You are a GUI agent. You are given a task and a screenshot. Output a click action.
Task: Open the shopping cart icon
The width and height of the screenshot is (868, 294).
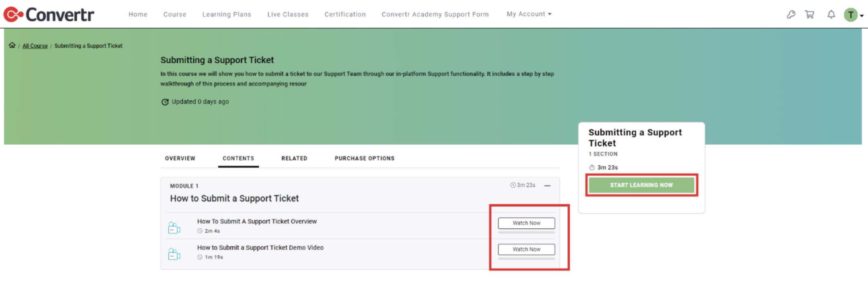809,14
